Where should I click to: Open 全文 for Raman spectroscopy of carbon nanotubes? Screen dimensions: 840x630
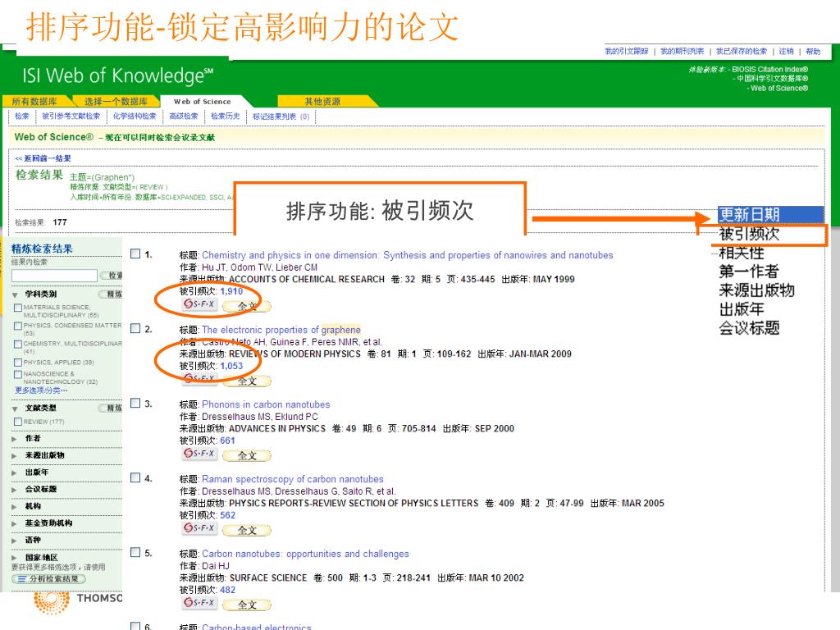(x=246, y=530)
